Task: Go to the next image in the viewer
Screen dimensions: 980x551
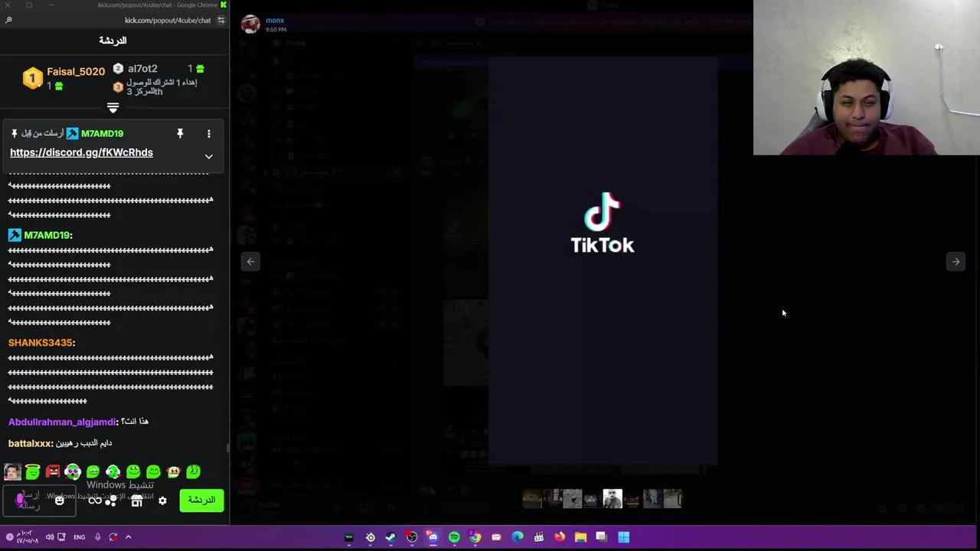Action: [x=955, y=262]
